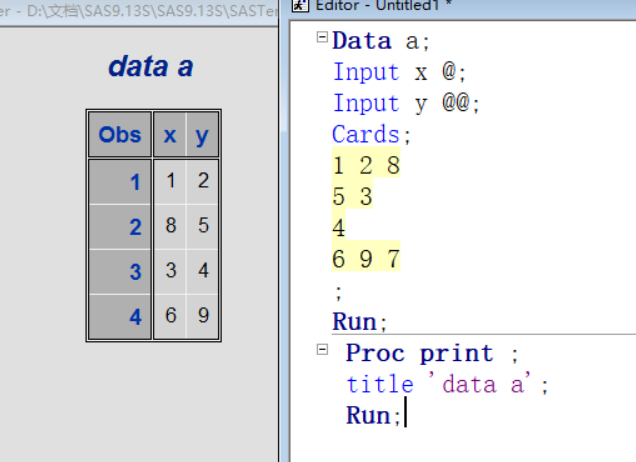Click y value 4 in third table row

click(x=203, y=271)
